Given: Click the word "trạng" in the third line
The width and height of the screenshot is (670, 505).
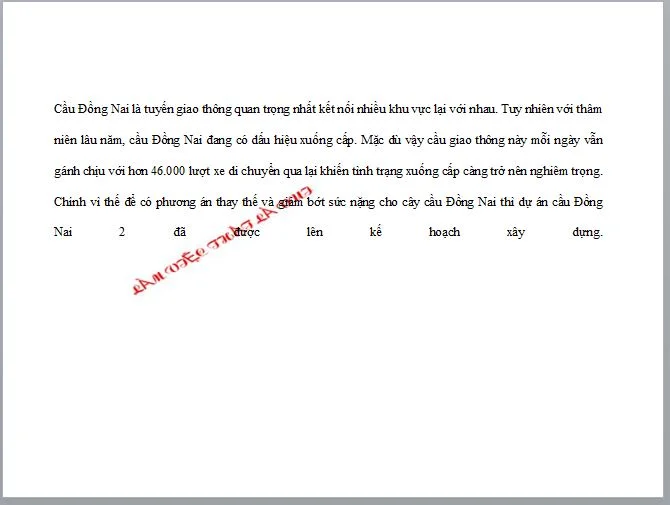Looking at the screenshot, I should click(x=389, y=172).
